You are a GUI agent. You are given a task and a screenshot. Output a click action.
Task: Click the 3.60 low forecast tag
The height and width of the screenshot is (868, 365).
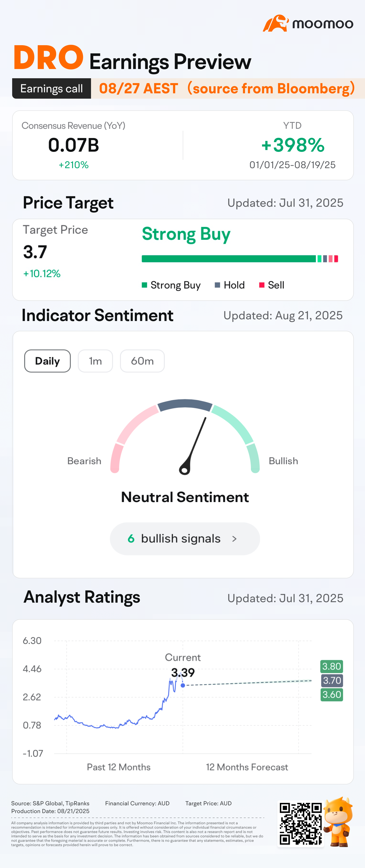click(x=332, y=694)
